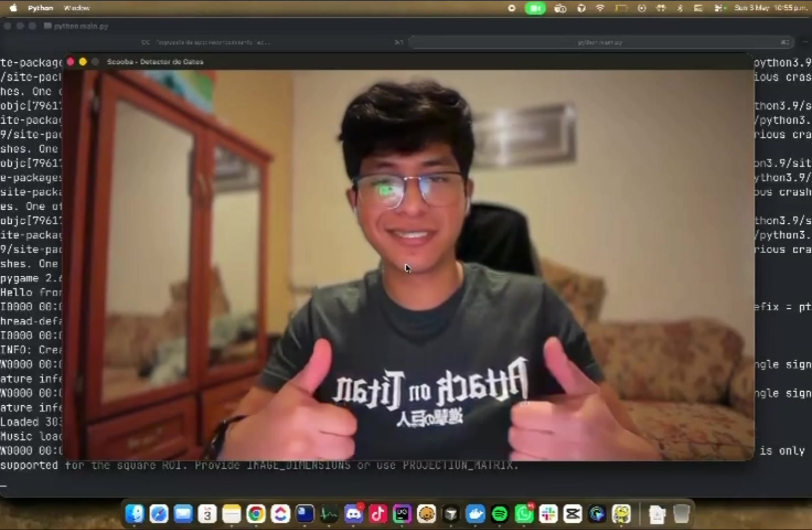Launch Google Chrome from the dock
This screenshot has height=530, width=812.
click(256, 514)
